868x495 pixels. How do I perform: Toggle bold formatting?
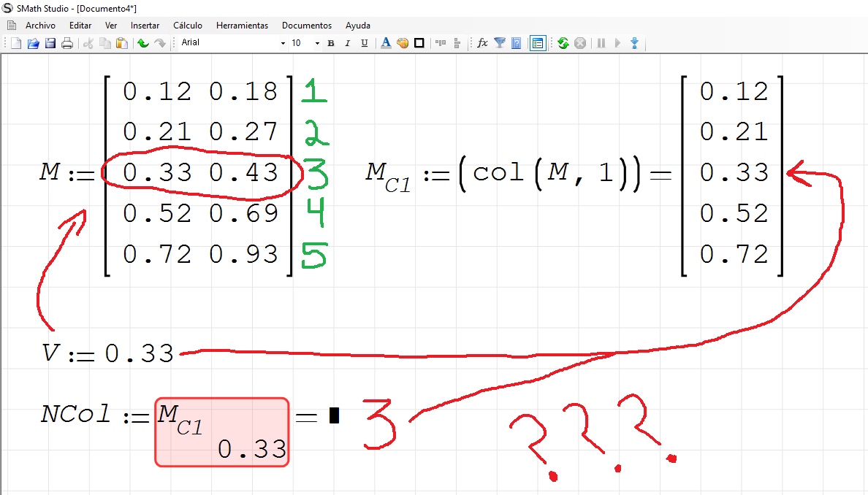point(331,44)
